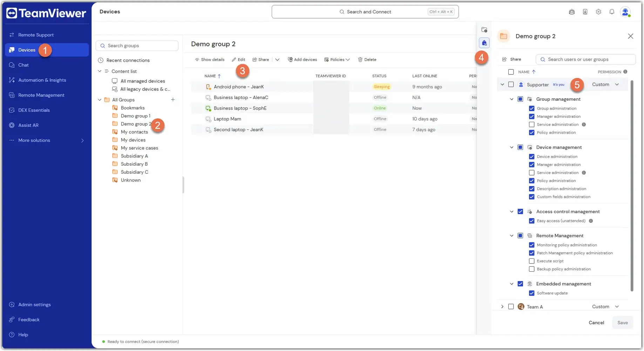This screenshot has width=644, height=351.
Task: Open Admin settings in sidebar
Action: [x=47, y=305]
